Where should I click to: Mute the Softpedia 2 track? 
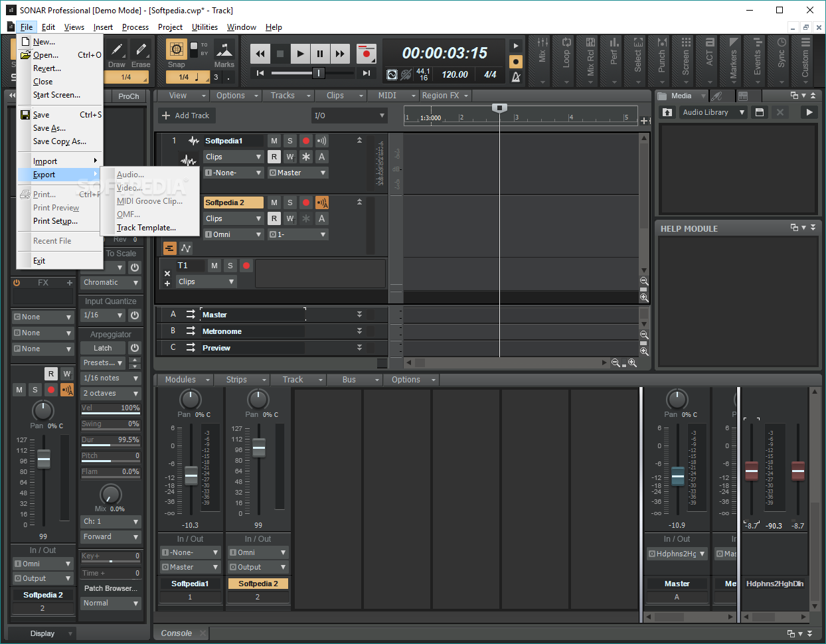pos(274,202)
